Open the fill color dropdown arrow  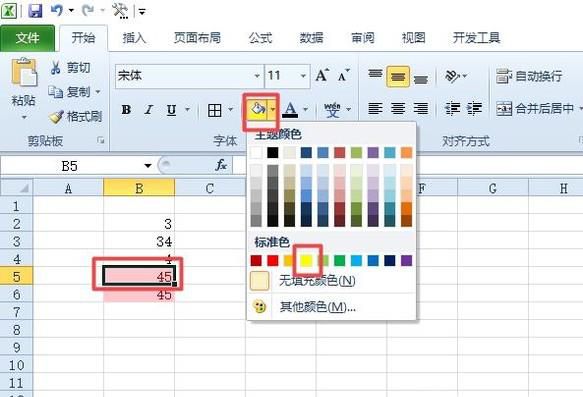[273, 110]
